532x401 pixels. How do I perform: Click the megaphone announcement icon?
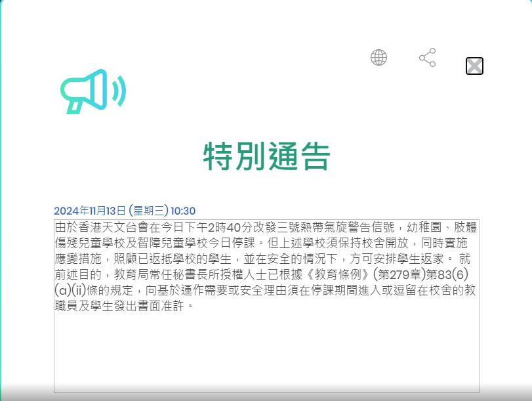click(x=93, y=91)
